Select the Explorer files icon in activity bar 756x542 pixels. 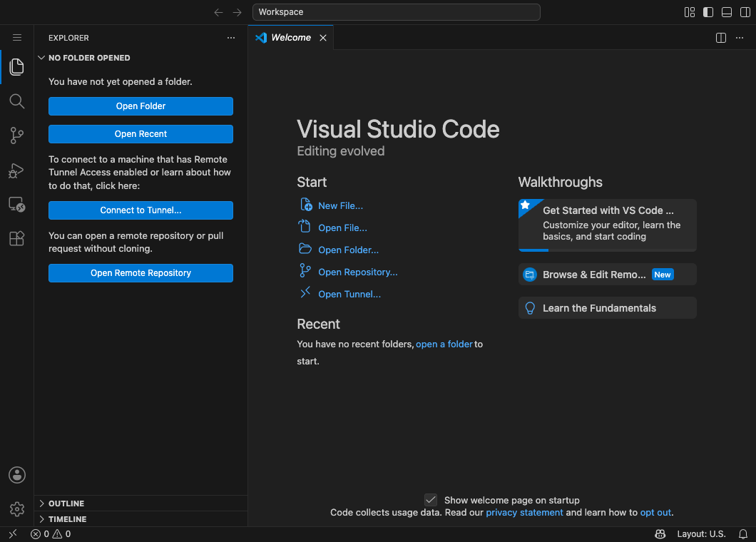pyautogui.click(x=17, y=66)
